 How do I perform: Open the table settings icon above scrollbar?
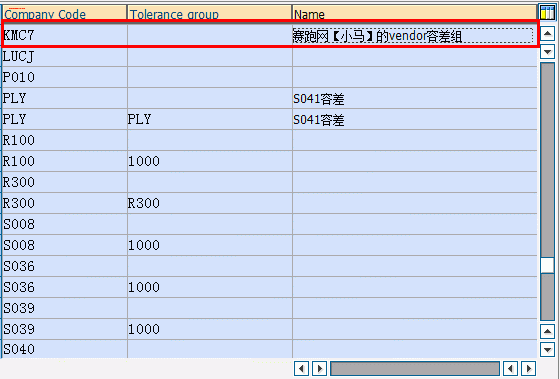(x=547, y=13)
